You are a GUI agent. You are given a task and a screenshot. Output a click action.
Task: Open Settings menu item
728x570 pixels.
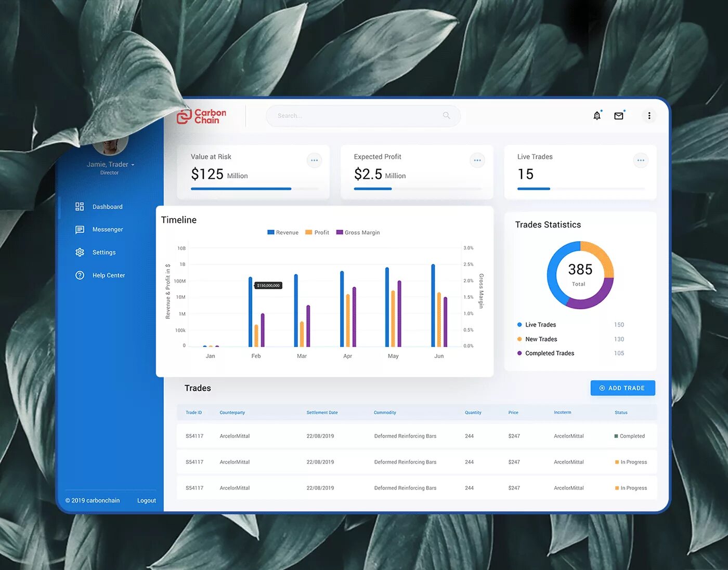coord(104,252)
